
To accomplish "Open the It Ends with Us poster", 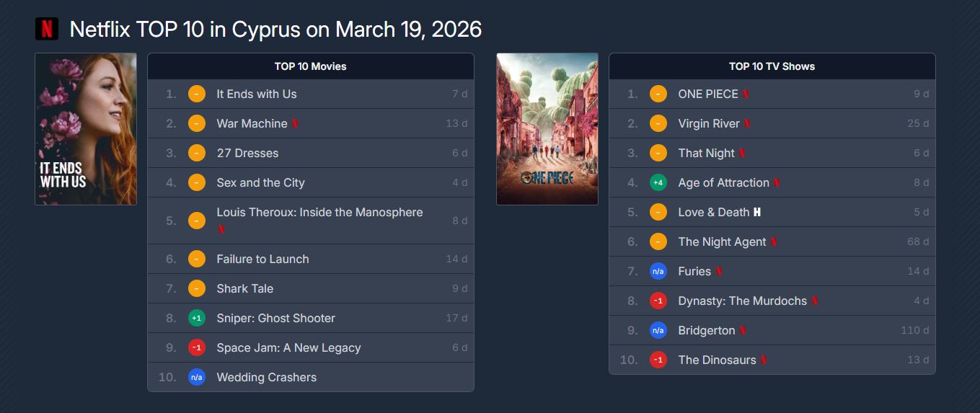I will [x=86, y=129].
